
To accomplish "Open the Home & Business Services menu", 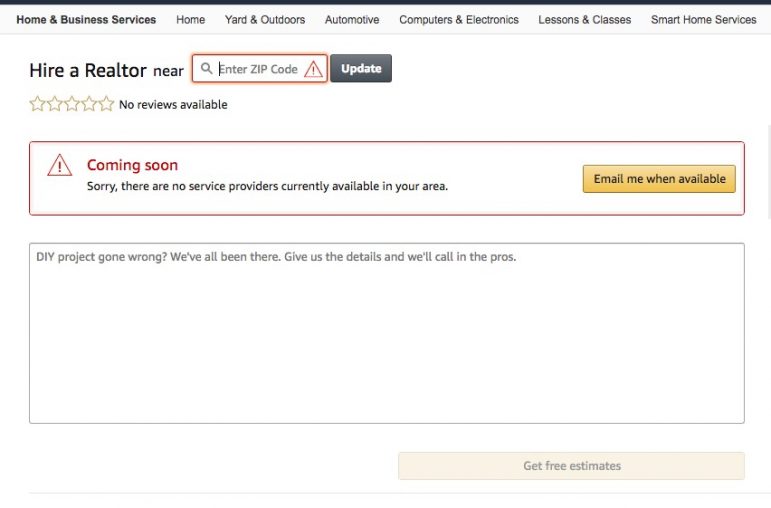I will click(x=86, y=20).
